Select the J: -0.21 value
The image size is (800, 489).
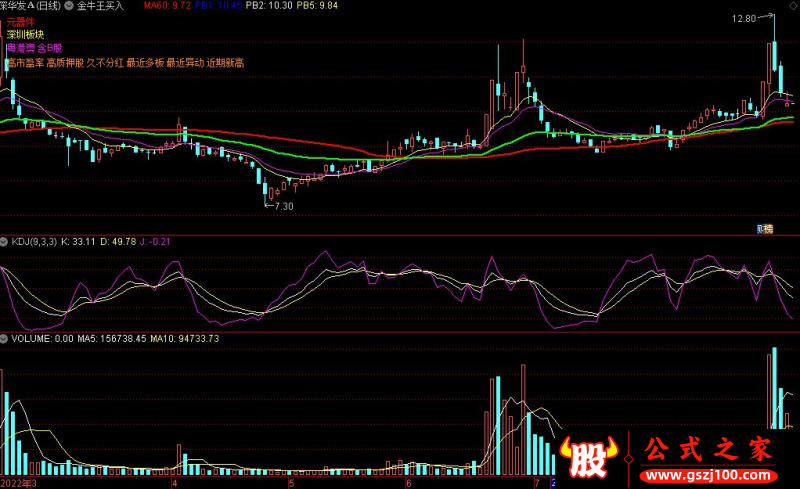click(x=155, y=241)
